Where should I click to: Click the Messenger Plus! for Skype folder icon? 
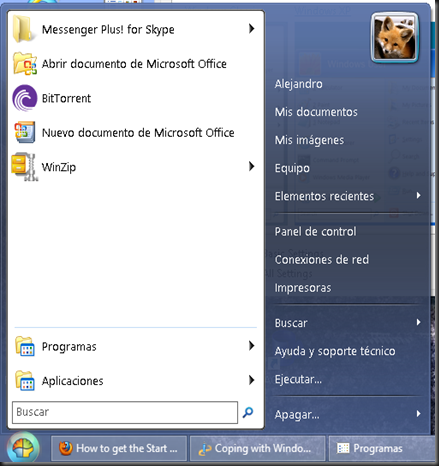(23, 29)
